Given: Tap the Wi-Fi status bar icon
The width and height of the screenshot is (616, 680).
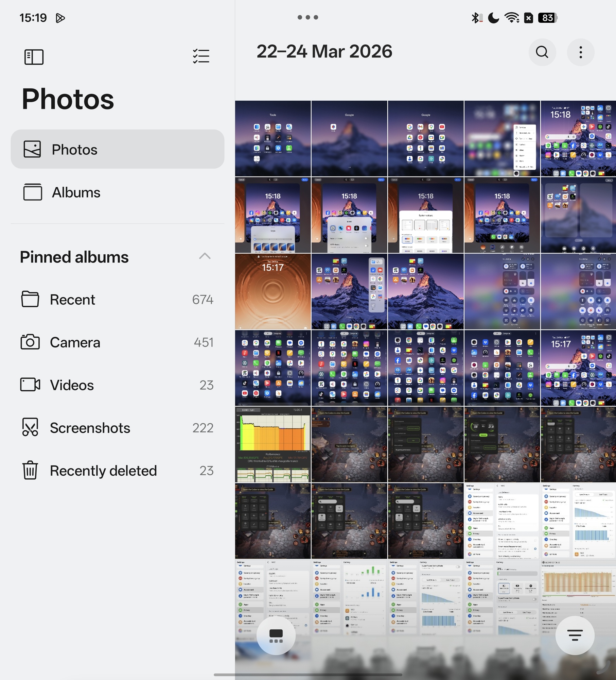Looking at the screenshot, I should (511, 18).
